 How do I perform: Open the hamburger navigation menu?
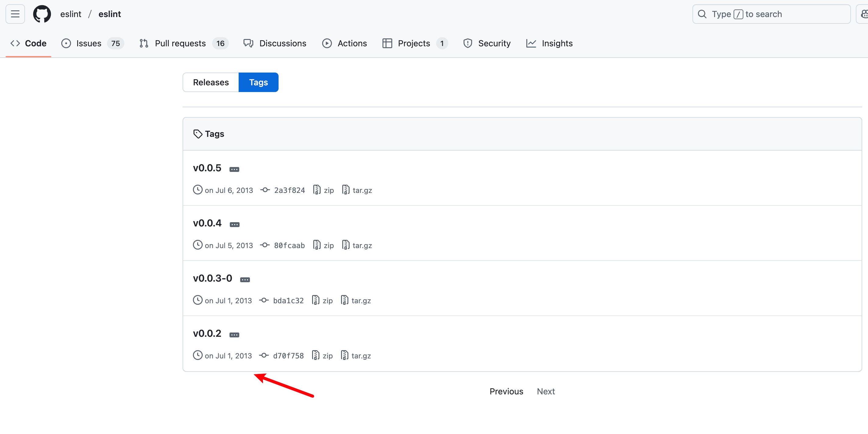15,14
